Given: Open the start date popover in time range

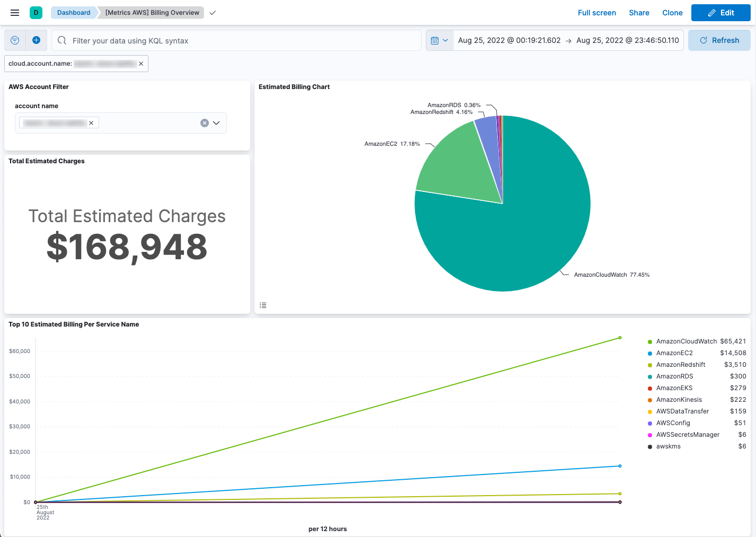Looking at the screenshot, I should [508, 40].
